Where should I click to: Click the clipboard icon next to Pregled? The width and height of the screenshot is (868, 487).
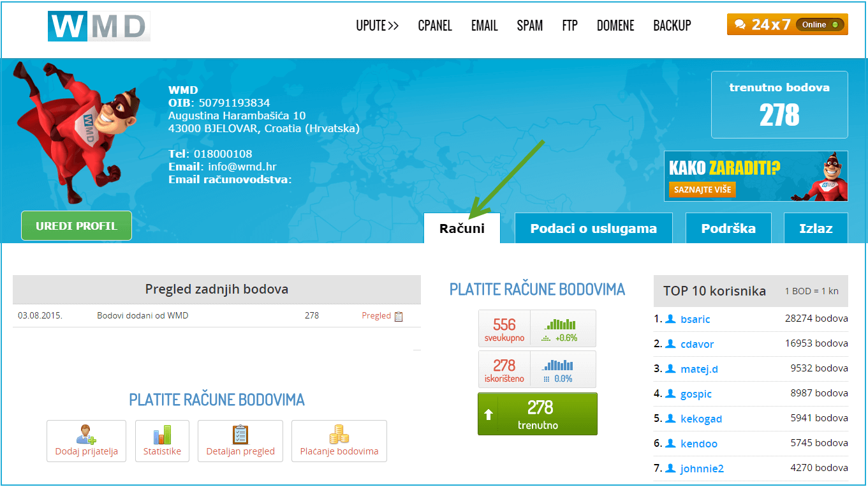399,316
